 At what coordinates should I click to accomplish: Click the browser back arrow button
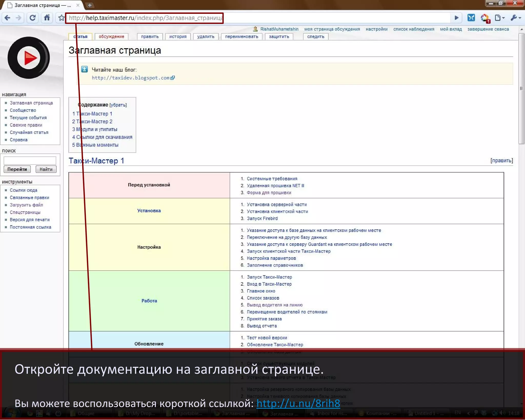pos(7,18)
